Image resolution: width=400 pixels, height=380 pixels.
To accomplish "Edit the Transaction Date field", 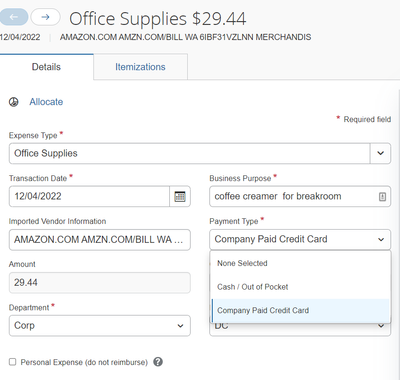I will pos(89,196).
